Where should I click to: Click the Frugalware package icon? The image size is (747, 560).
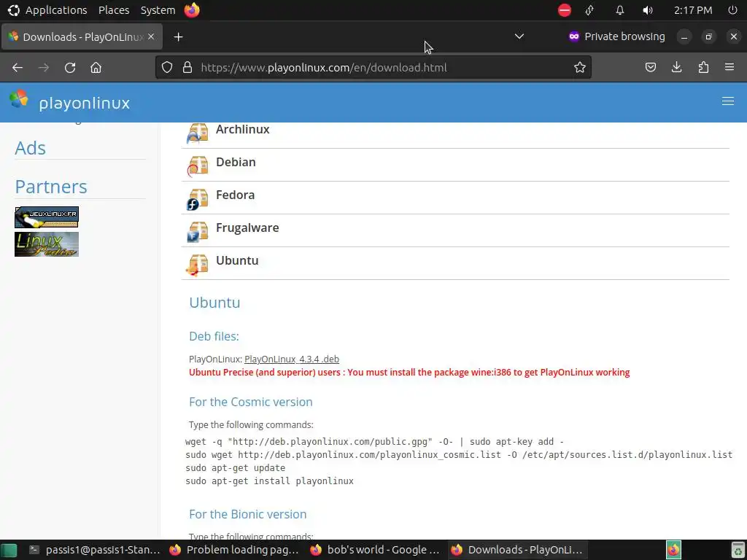pos(197,232)
